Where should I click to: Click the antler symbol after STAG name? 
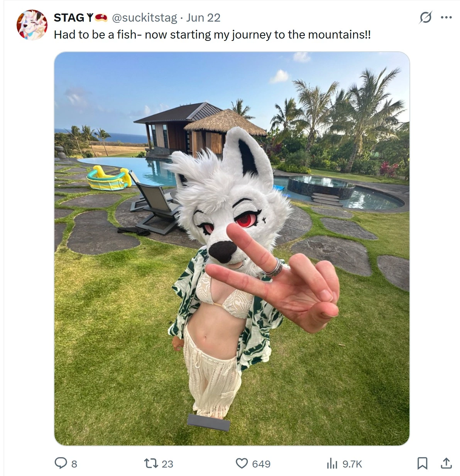tap(90, 18)
